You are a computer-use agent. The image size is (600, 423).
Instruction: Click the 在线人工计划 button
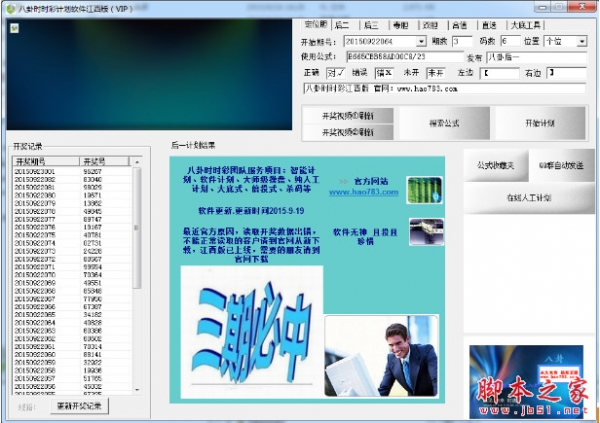(529, 198)
